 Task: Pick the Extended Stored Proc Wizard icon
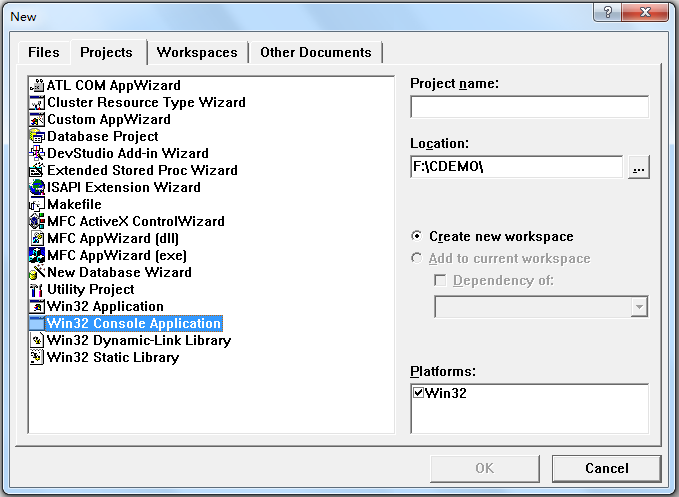click(x=37, y=170)
